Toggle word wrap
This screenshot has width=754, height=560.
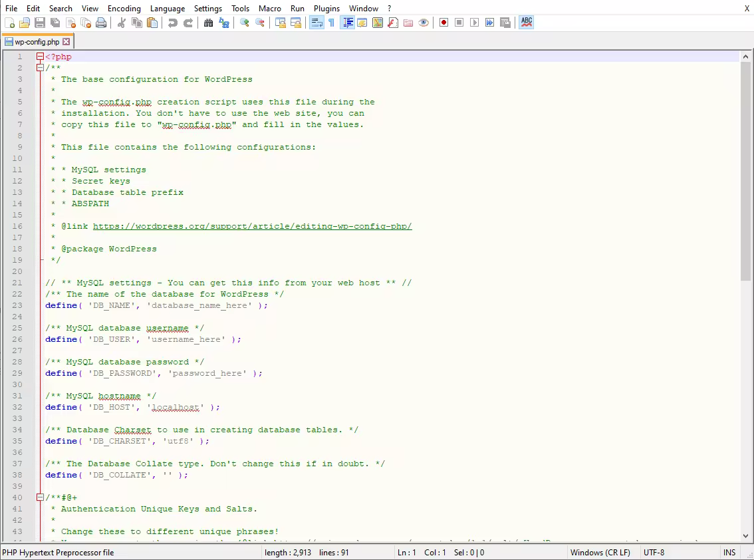click(316, 23)
